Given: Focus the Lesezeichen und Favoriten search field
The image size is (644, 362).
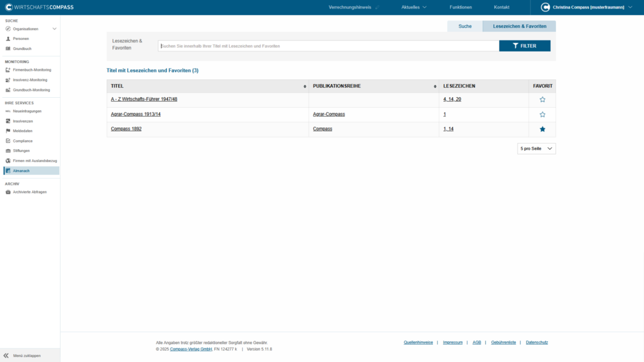Looking at the screenshot, I should click(x=328, y=45).
